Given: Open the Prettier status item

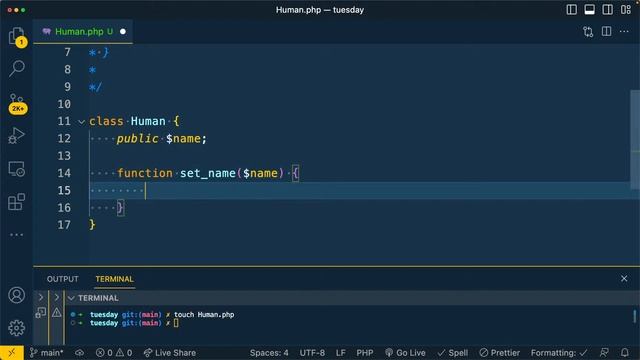Looking at the screenshot, I should (x=500, y=353).
